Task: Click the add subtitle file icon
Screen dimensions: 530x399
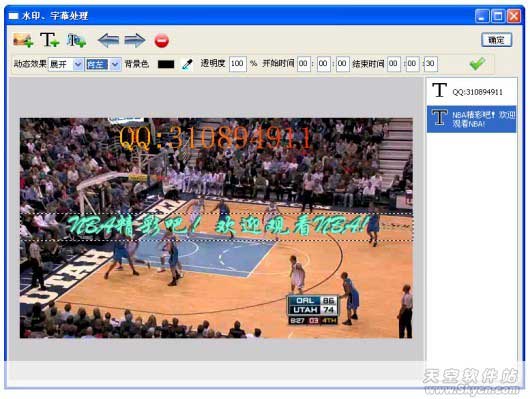Action: click(76, 40)
